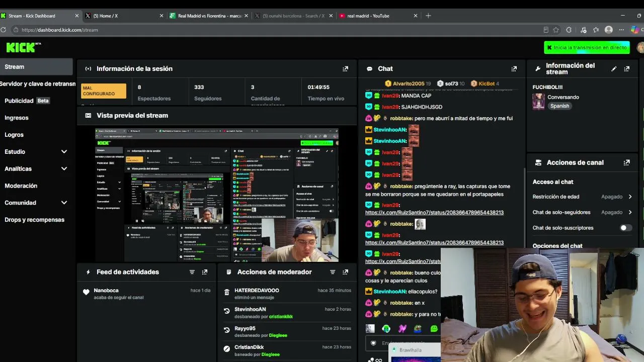Screen dimensions: 644x362
Task: Click the sol73 top chatter
Action: coord(451,83)
